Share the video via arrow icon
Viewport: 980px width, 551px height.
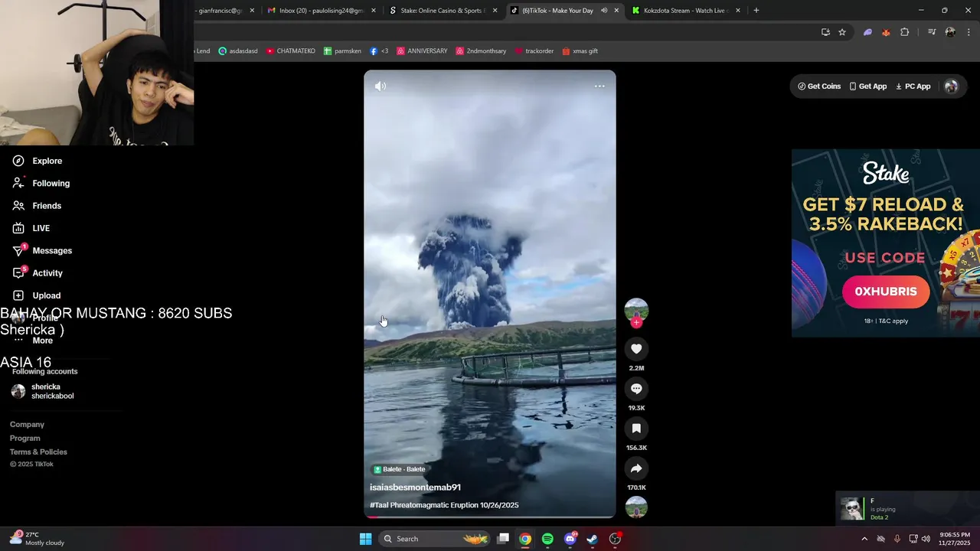tap(636, 468)
